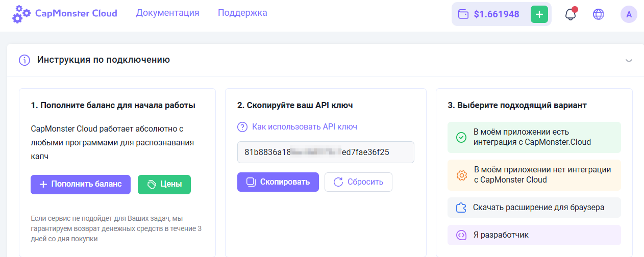Click the Пополнить баланс button
This screenshot has height=257, width=644.
tap(81, 185)
